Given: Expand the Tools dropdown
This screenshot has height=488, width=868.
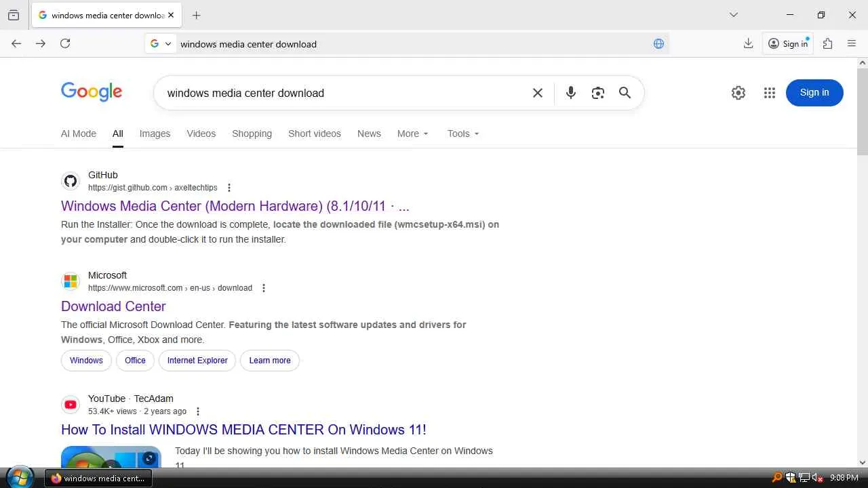Looking at the screenshot, I should pos(463,134).
